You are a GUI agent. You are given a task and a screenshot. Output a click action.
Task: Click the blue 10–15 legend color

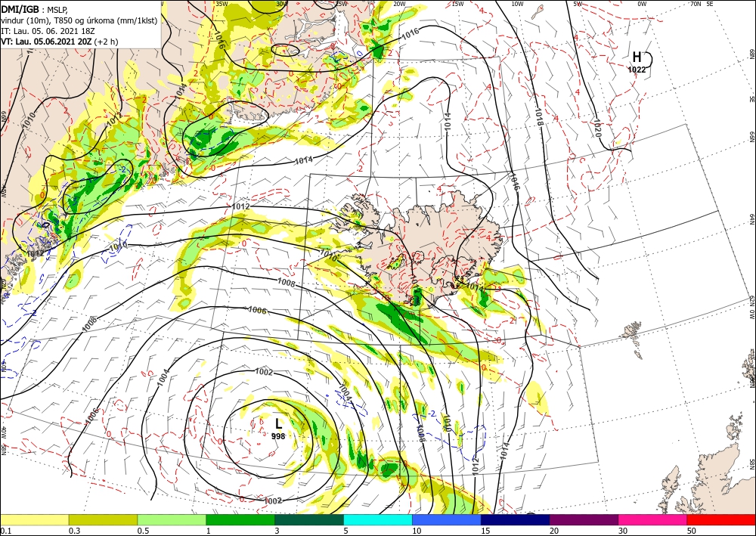point(447,519)
